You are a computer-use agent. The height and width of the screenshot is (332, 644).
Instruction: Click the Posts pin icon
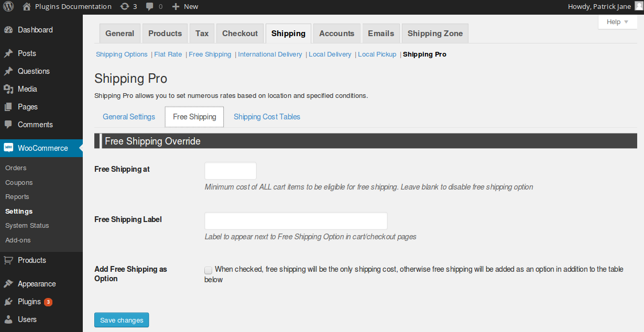tap(8, 53)
